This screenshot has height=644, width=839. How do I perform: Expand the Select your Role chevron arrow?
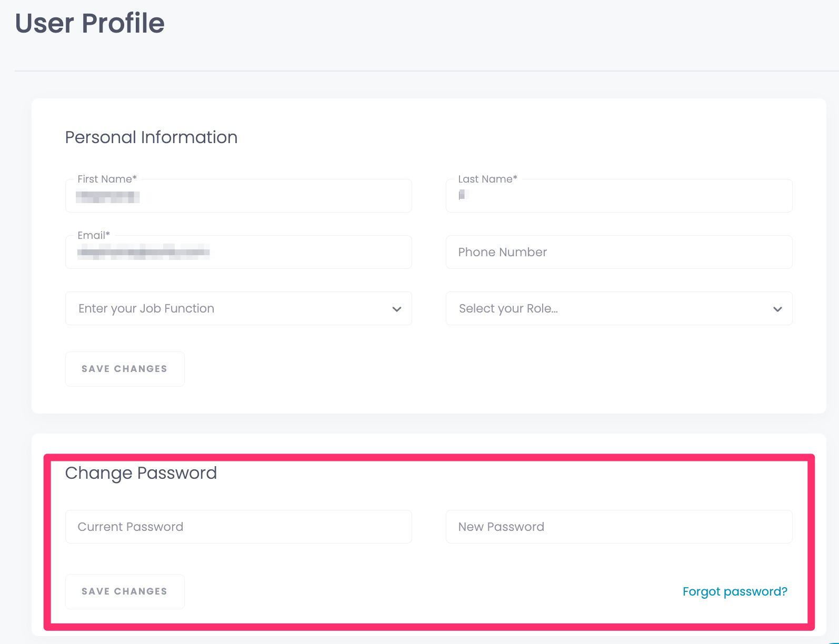pos(777,309)
